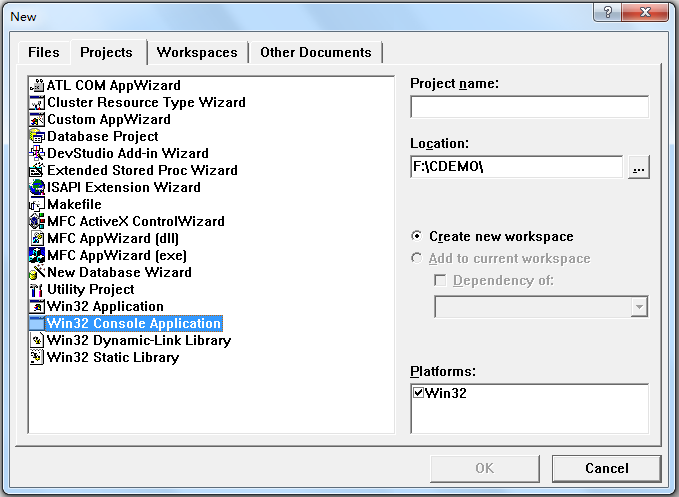The width and height of the screenshot is (679, 497).
Task: Select the ISAPI Extension Wizard globe icon
Action: tap(37, 187)
